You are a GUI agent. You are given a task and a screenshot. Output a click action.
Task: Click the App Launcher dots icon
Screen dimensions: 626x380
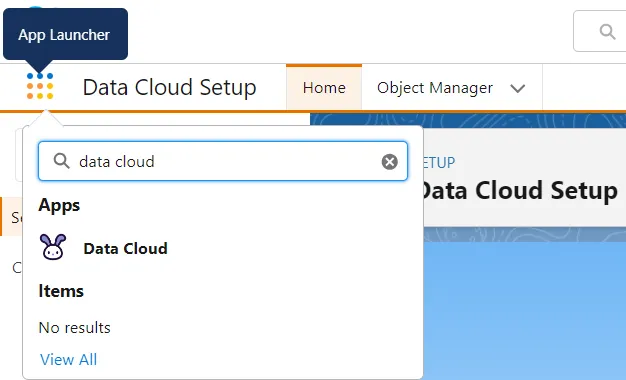[40, 86]
